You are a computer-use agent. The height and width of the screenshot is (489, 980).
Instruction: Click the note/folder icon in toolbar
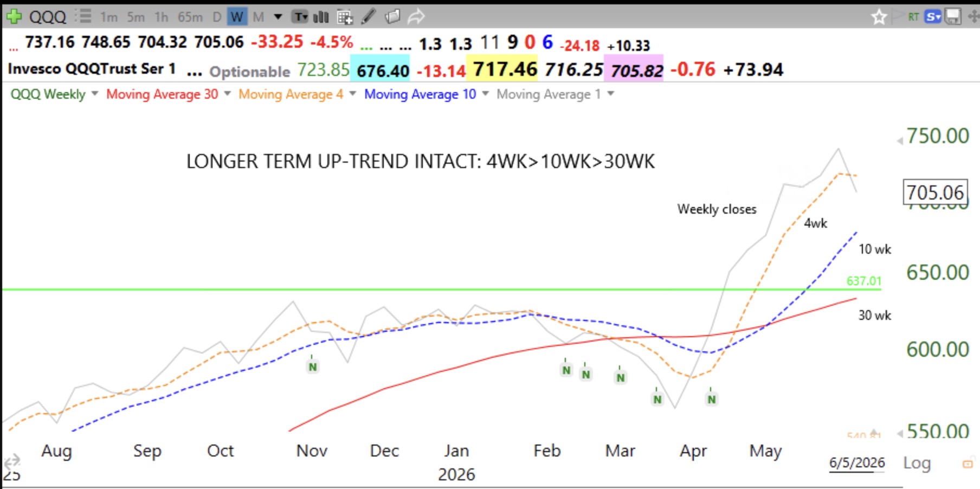(392, 17)
